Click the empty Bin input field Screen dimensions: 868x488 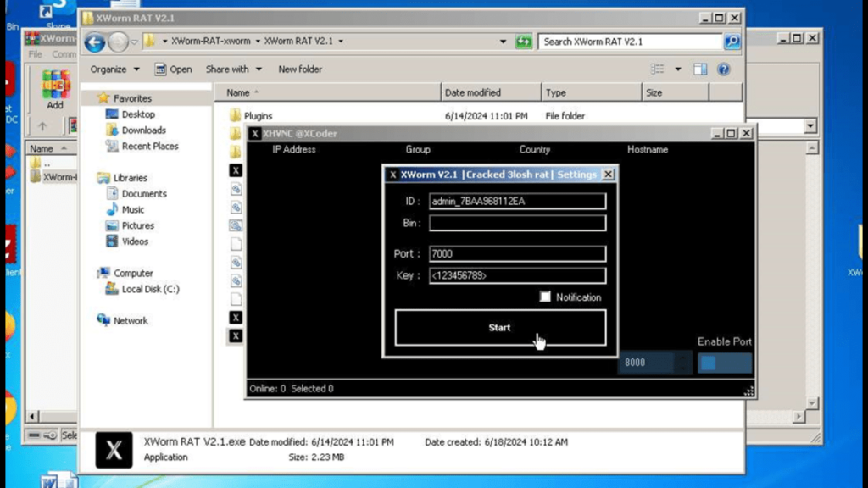[x=517, y=223]
